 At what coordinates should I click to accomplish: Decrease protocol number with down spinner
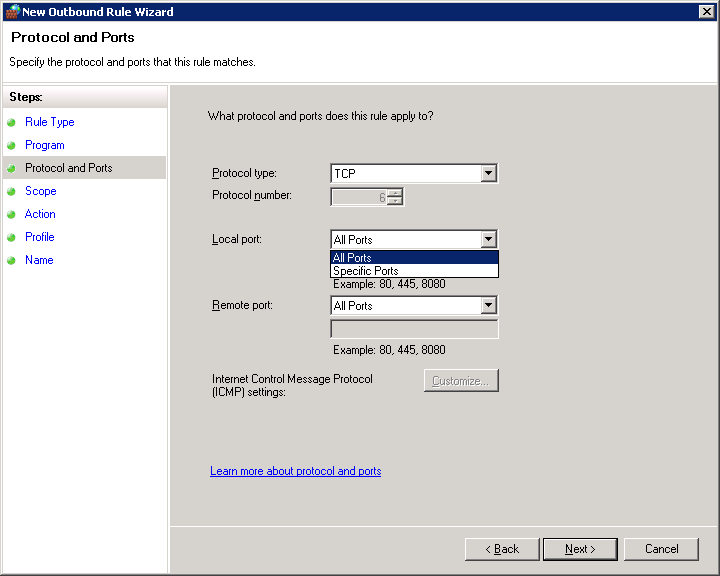tap(395, 201)
